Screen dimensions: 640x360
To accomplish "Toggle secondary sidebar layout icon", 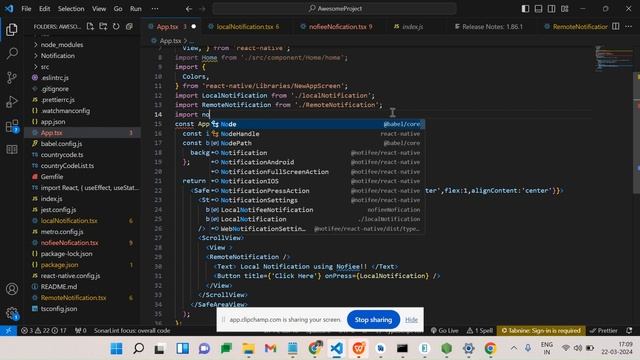I will point(551,9).
